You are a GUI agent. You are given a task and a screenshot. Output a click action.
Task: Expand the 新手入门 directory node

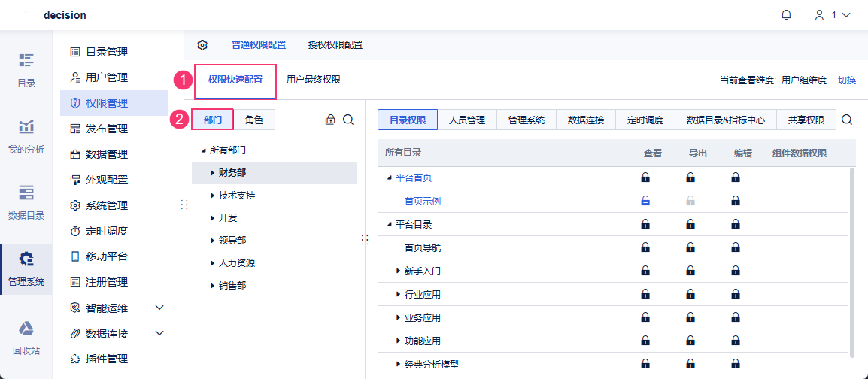pos(399,270)
